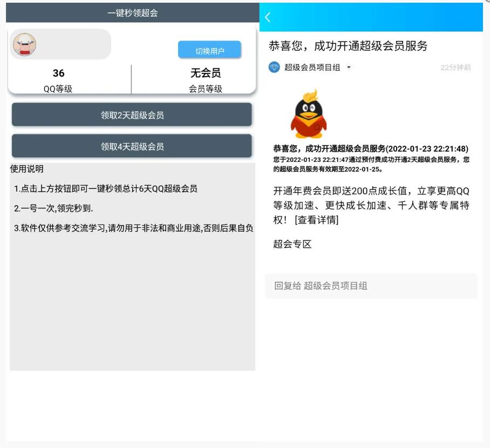This screenshot has width=490, height=448.
Task: Go back using the left arrow icon
Action: tap(268, 17)
